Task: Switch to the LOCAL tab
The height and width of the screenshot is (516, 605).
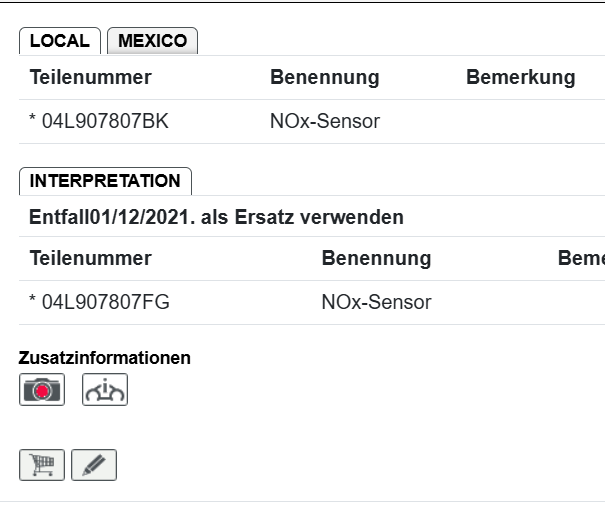Action: tap(60, 41)
